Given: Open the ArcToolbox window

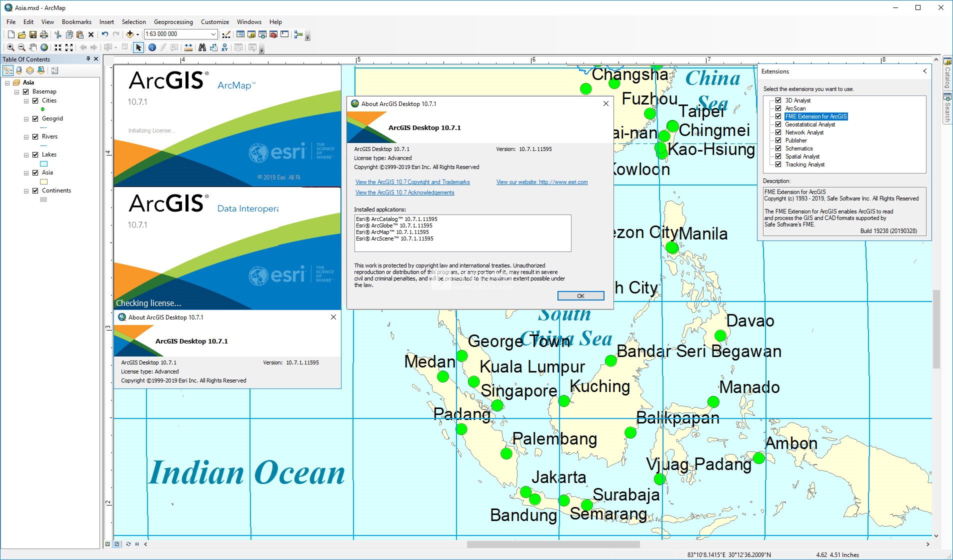Looking at the screenshot, I should tap(273, 34).
